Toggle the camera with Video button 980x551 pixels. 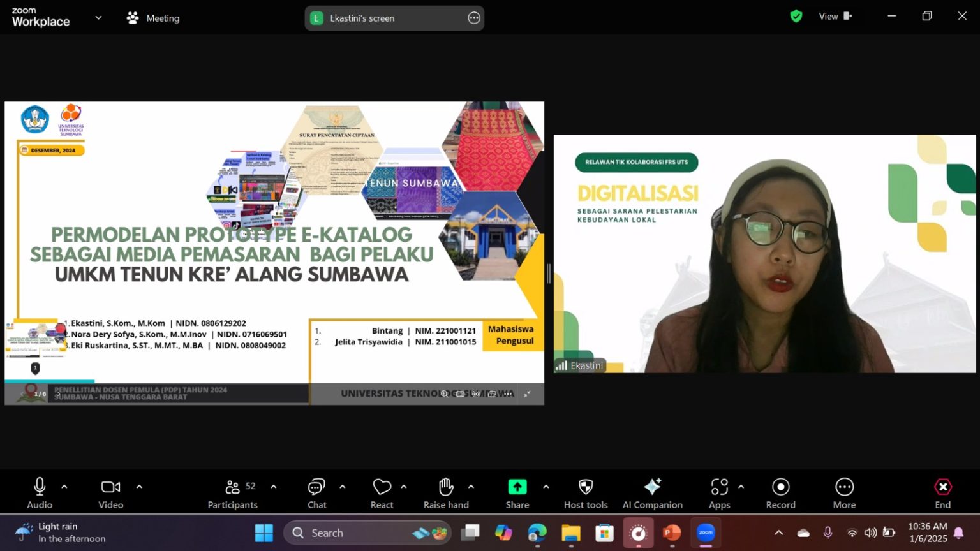(110, 494)
